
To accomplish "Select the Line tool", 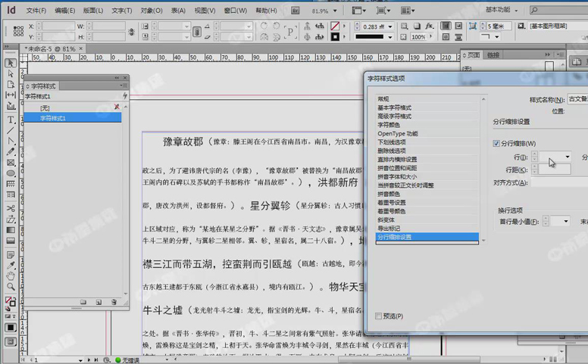I will coord(11,130).
